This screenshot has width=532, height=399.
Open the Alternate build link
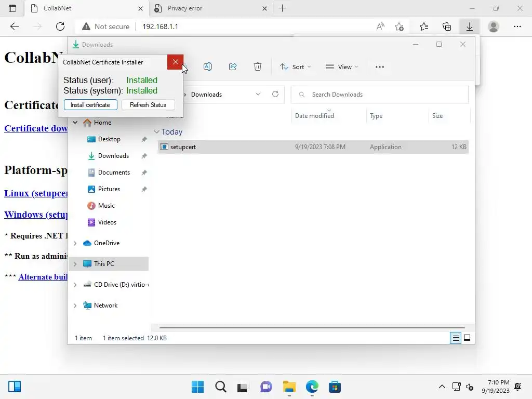pyautogui.click(x=43, y=277)
